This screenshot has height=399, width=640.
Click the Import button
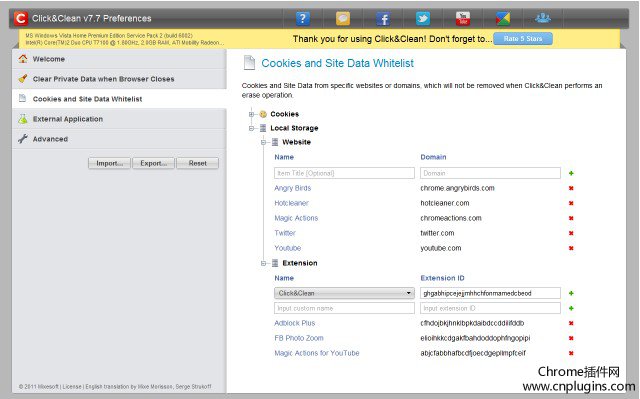109,163
